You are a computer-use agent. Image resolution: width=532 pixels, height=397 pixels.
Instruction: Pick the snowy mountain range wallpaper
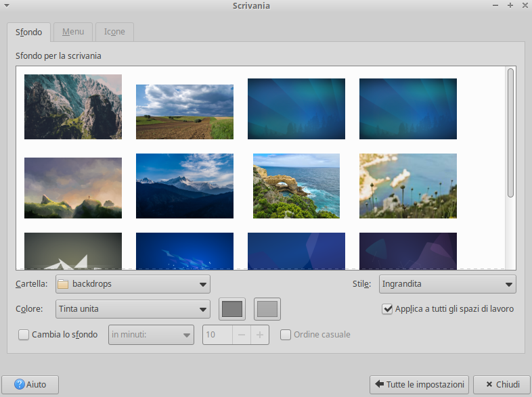click(185, 186)
